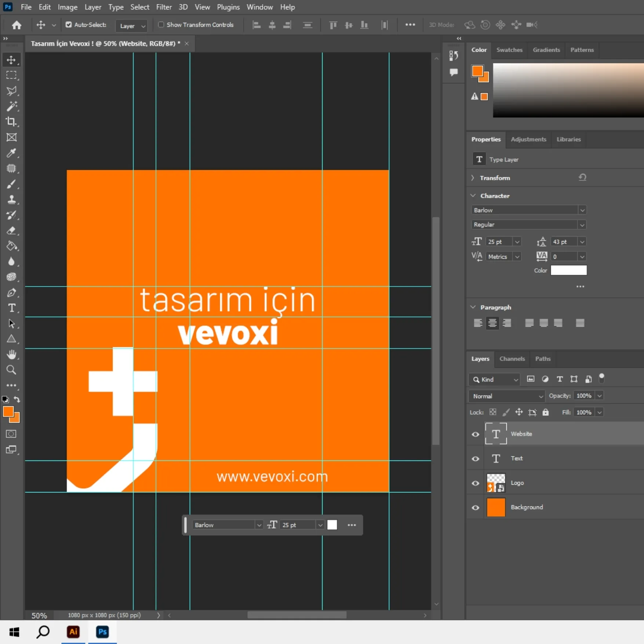Enable Show Transform Controls

coord(161,25)
